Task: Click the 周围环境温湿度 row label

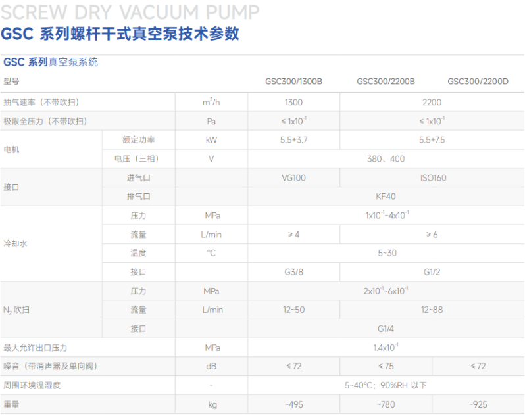Action: [32, 385]
